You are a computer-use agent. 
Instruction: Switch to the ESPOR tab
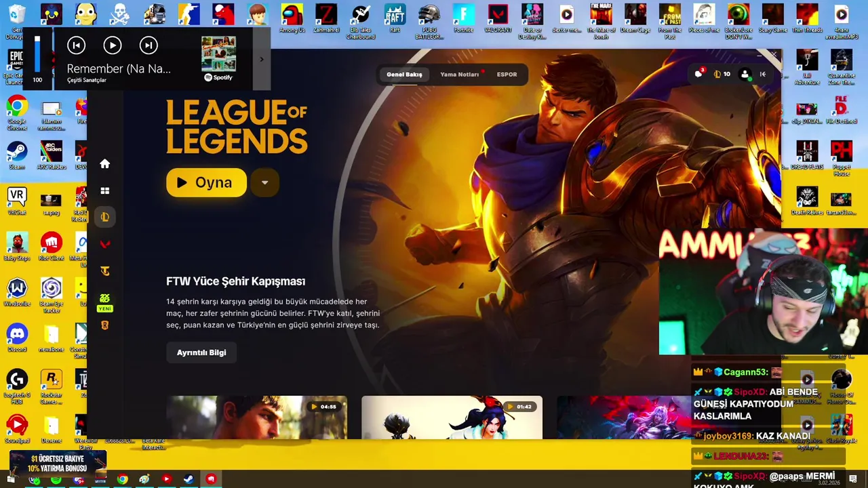pyautogui.click(x=507, y=75)
